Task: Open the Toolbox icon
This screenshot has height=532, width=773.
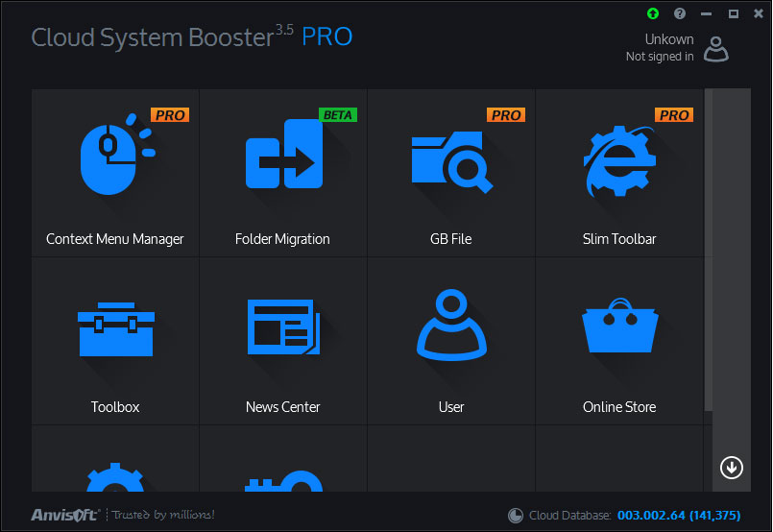Action: tap(116, 328)
